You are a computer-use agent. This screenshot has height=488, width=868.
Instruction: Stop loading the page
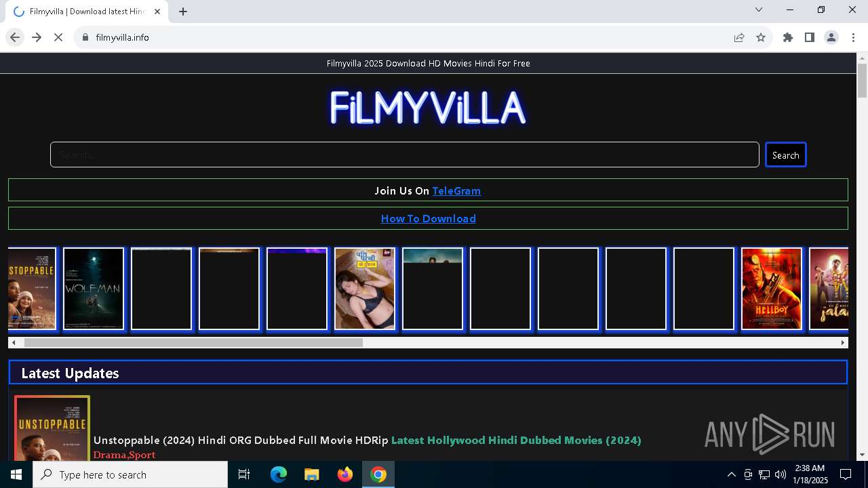click(58, 37)
